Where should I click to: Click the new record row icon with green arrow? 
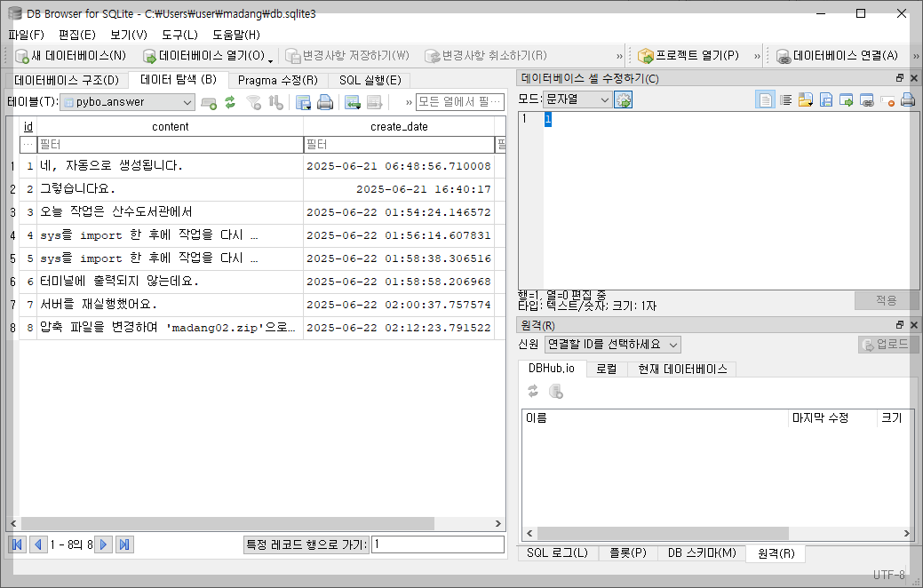click(x=353, y=102)
